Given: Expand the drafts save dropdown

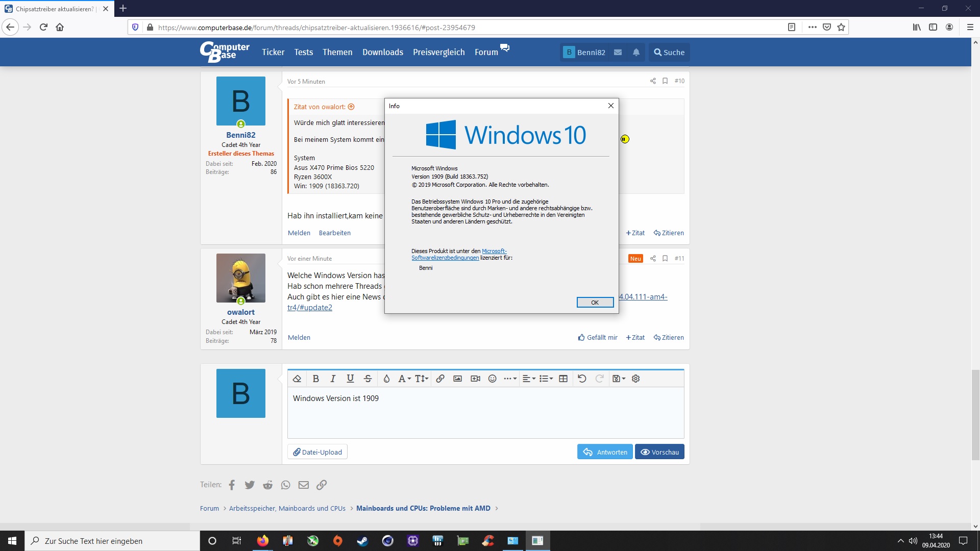Looking at the screenshot, I should coord(619,379).
